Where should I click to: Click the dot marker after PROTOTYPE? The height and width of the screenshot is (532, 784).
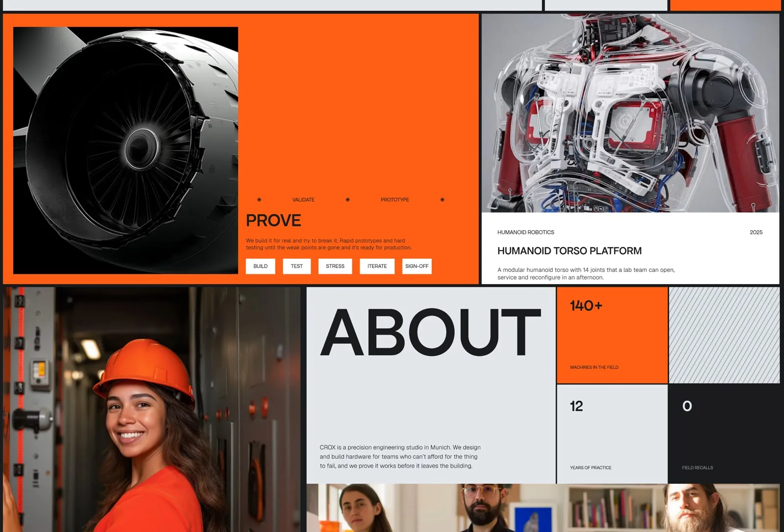[442, 200]
